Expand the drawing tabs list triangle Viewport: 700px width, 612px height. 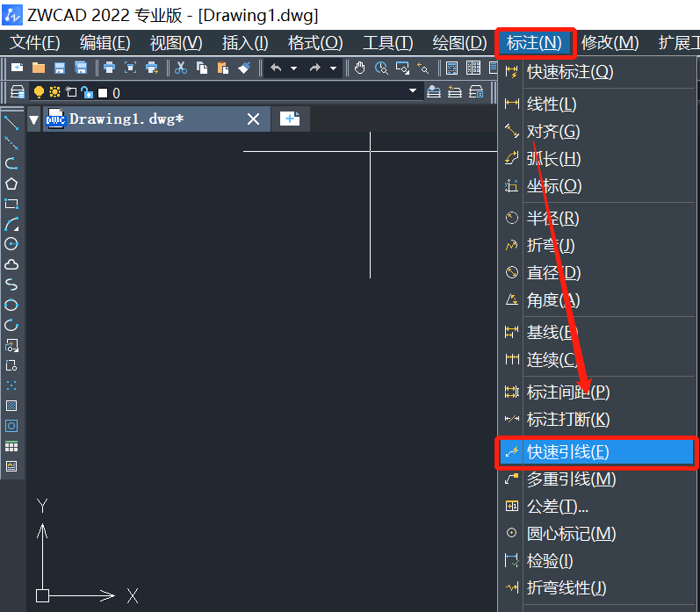(x=34, y=119)
